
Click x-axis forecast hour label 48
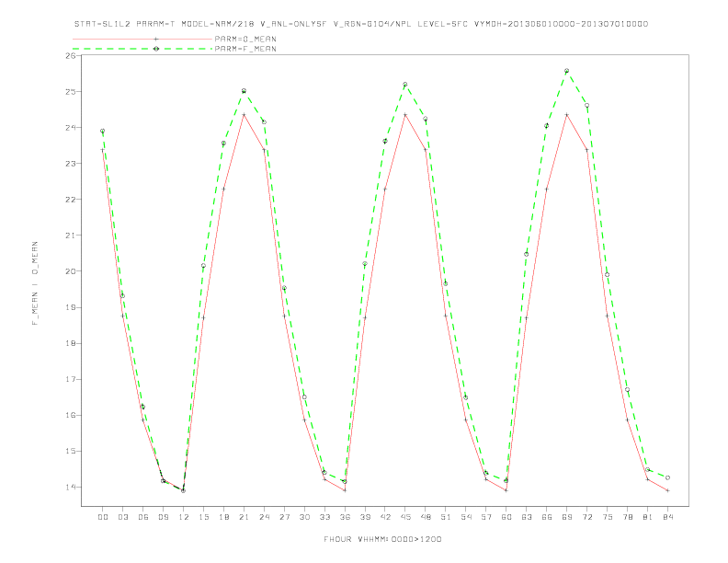426,517
